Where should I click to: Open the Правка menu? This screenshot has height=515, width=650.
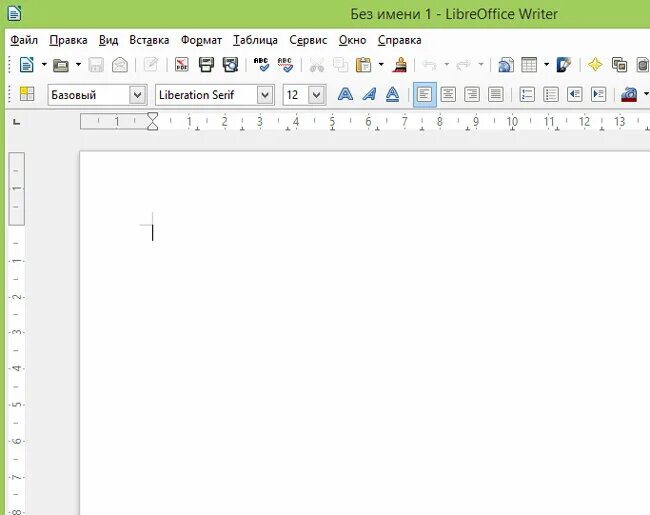point(68,40)
